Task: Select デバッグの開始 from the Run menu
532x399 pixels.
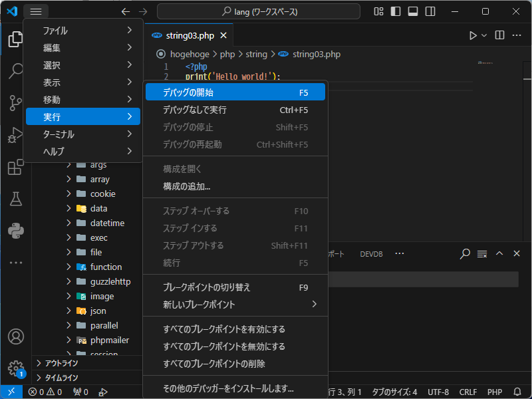Action: 188,92
